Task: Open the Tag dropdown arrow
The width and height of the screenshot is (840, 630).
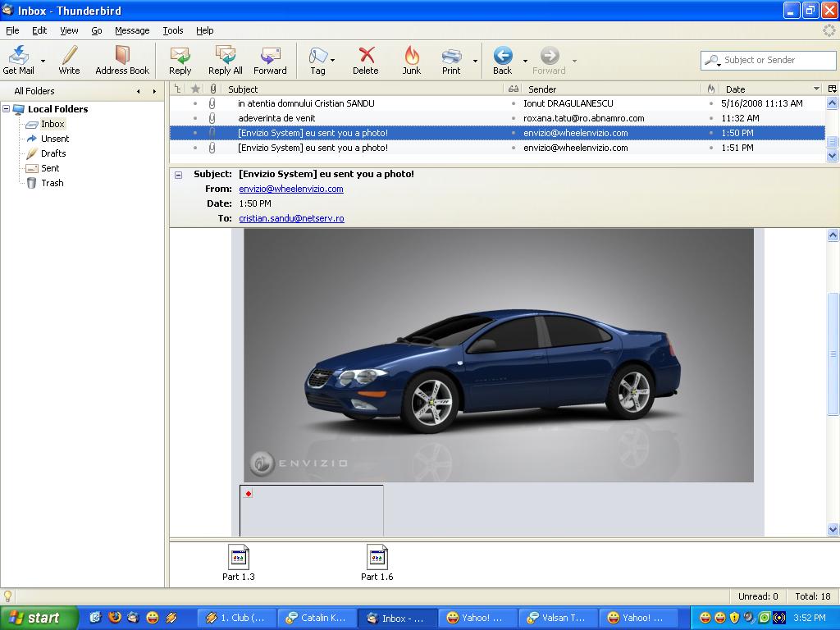Action: [333, 60]
